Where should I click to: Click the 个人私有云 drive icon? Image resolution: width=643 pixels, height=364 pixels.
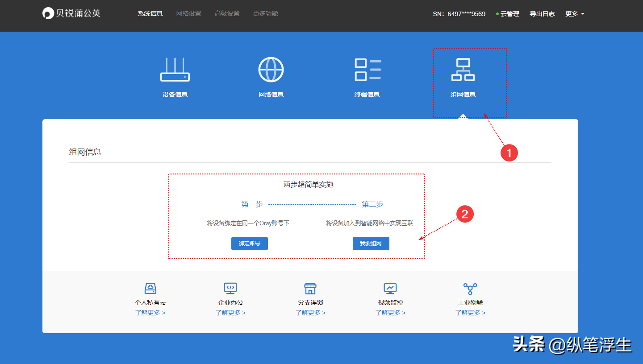coord(150,288)
